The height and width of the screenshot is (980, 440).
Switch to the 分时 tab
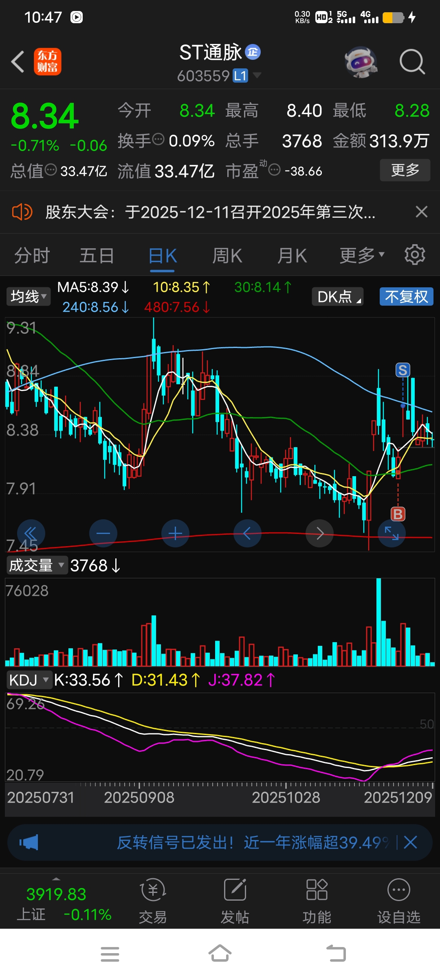click(x=32, y=256)
